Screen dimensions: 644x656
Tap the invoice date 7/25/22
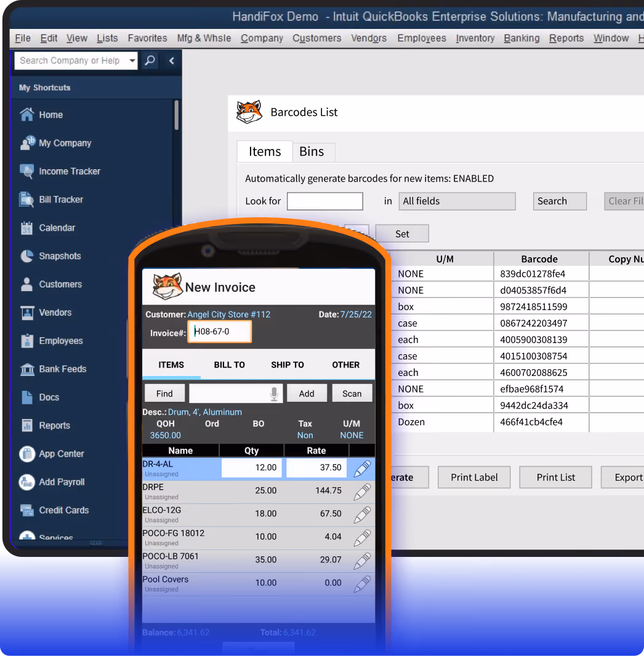pos(356,314)
